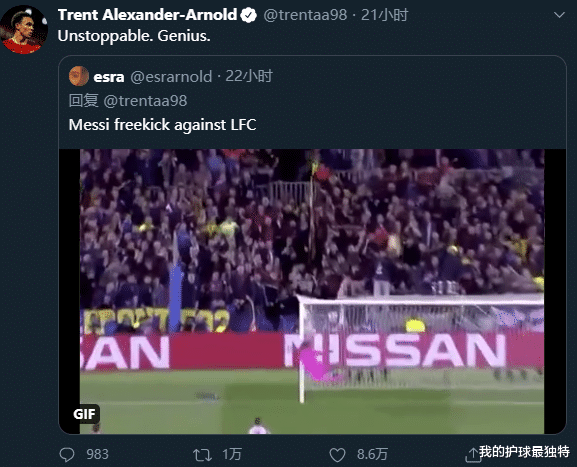Click @trentaa98 mention after 回复

(x=145, y=101)
